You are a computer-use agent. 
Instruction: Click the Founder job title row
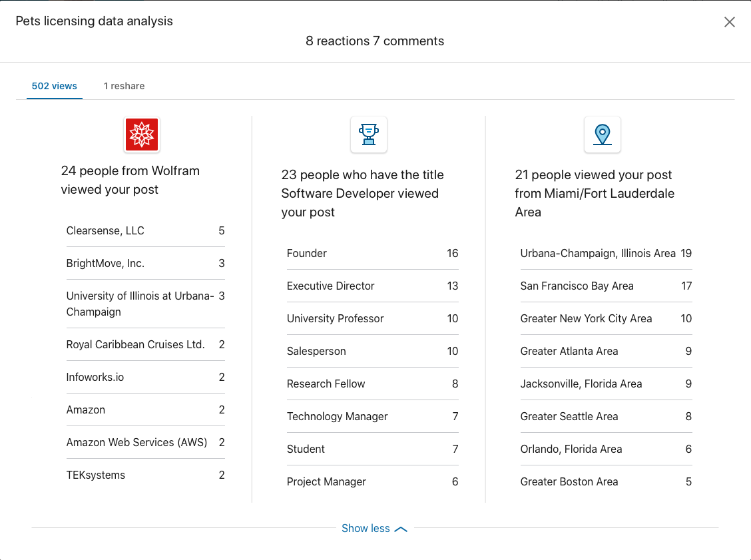373,254
